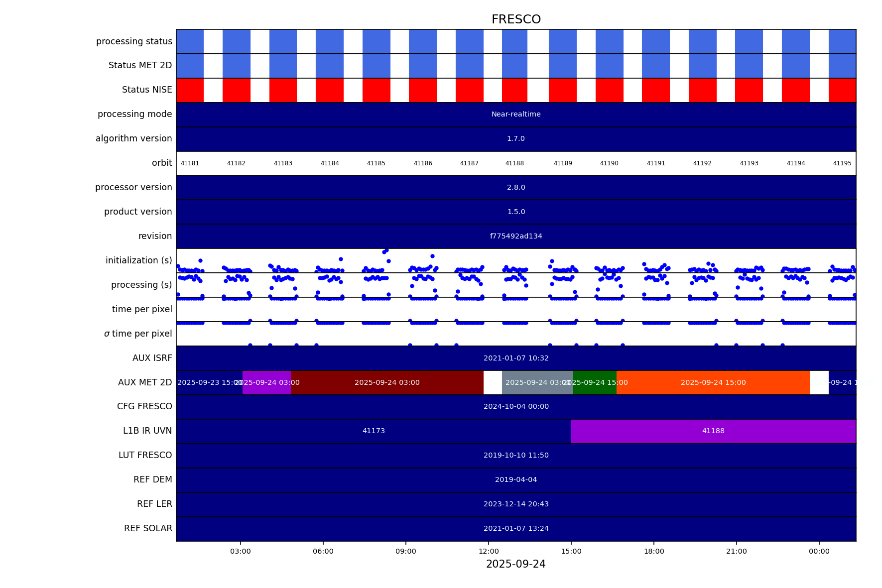Screen dimensions: 882x588
Task: Click the green AUX MET 2D segment
Action: pyautogui.click(x=595, y=383)
